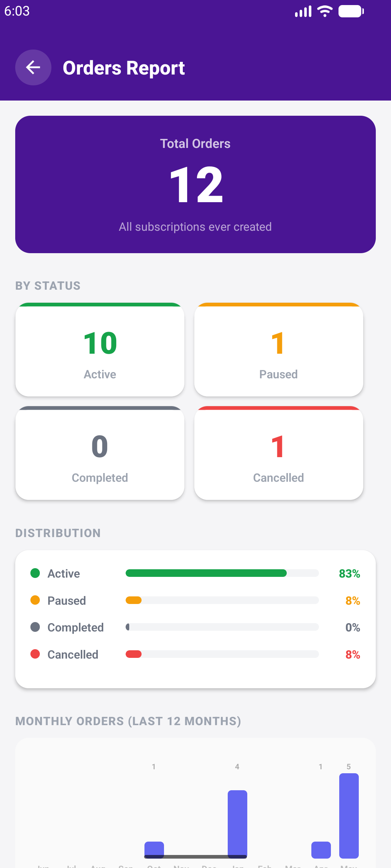This screenshot has width=391, height=868.
Task: Select the tallest bar labeled 5
Action: (349, 816)
